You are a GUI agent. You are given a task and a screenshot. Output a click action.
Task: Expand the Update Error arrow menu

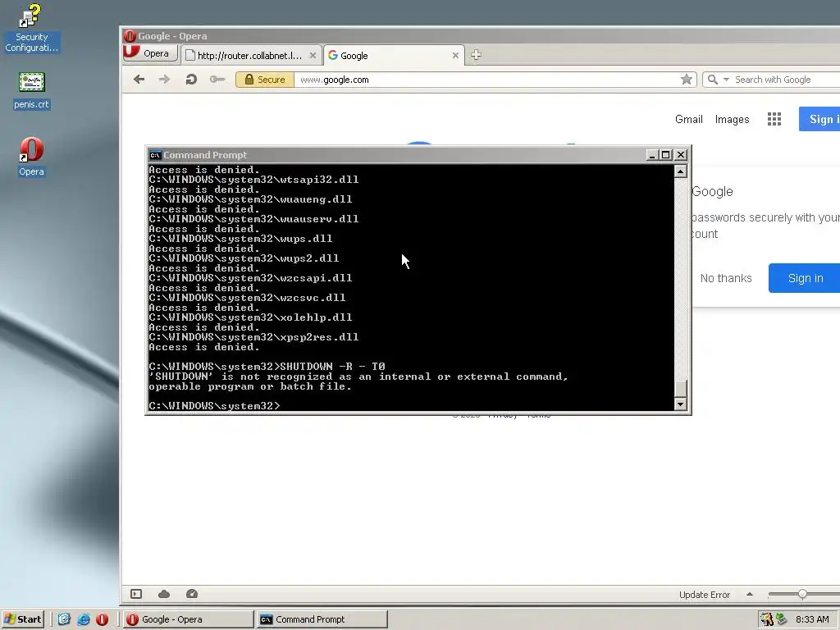750,594
